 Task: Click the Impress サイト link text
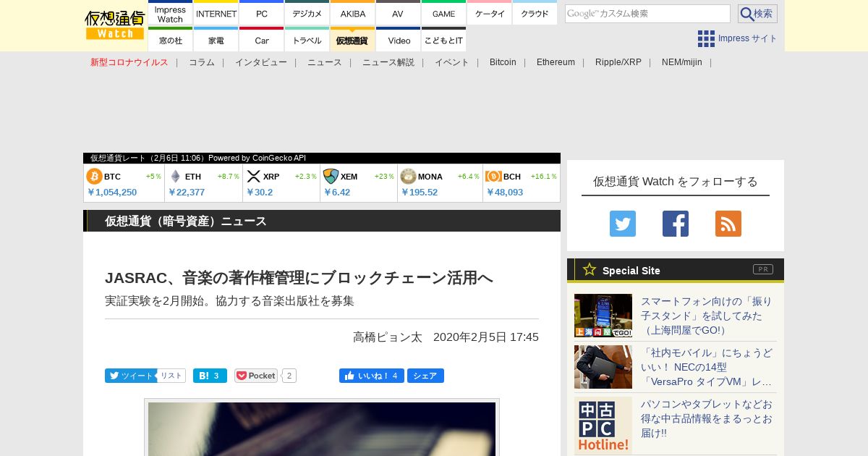coord(748,38)
